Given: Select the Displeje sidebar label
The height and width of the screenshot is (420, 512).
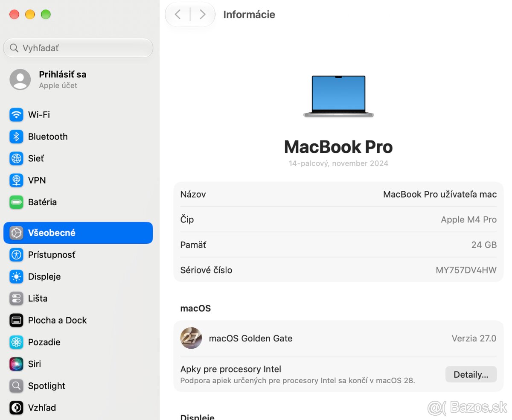Looking at the screenshot, I should (x=44, y=277).
